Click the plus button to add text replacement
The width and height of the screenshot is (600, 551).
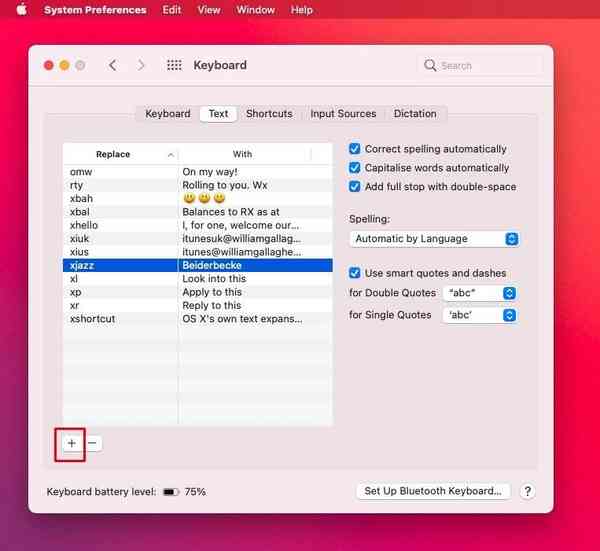(71, 443)
